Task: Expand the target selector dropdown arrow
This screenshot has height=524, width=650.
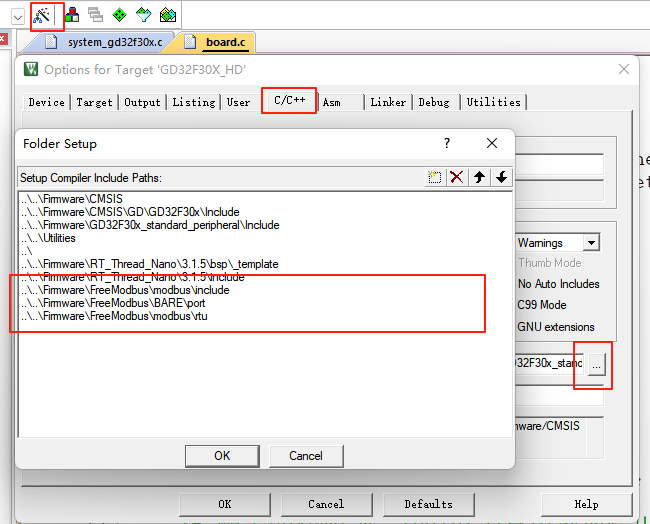Action: click(18, 17)
